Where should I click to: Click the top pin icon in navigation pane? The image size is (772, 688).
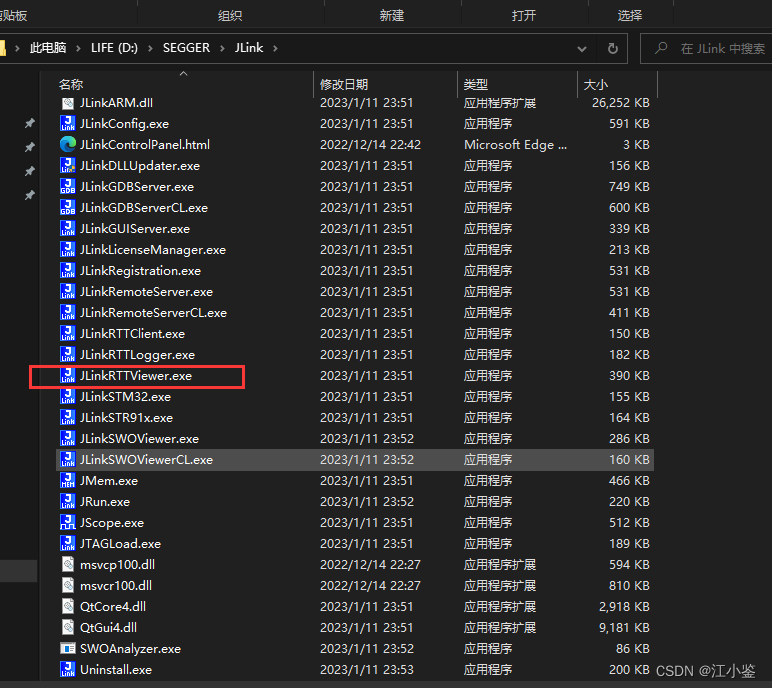30,124
